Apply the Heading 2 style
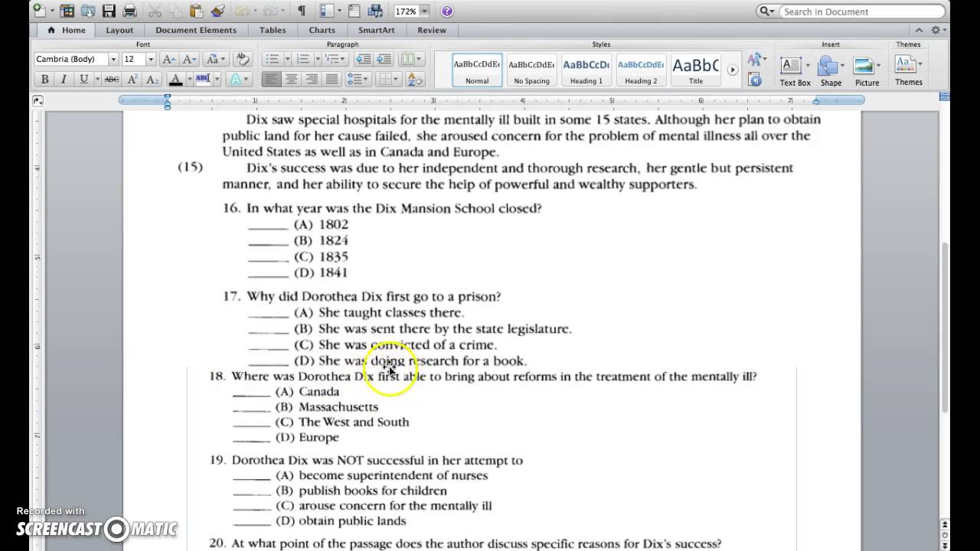Screen dimensions: 980x551 tap(641, 70)
